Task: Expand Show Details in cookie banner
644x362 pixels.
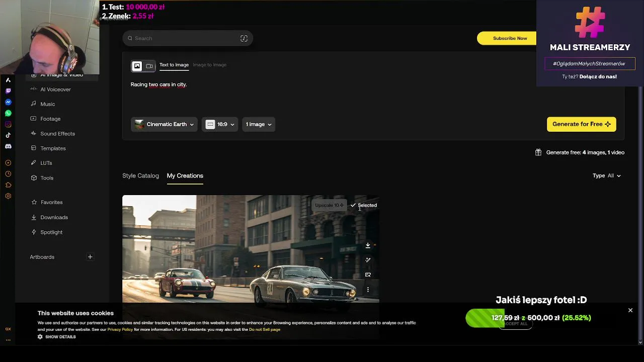Action: [x=57, y=337]
